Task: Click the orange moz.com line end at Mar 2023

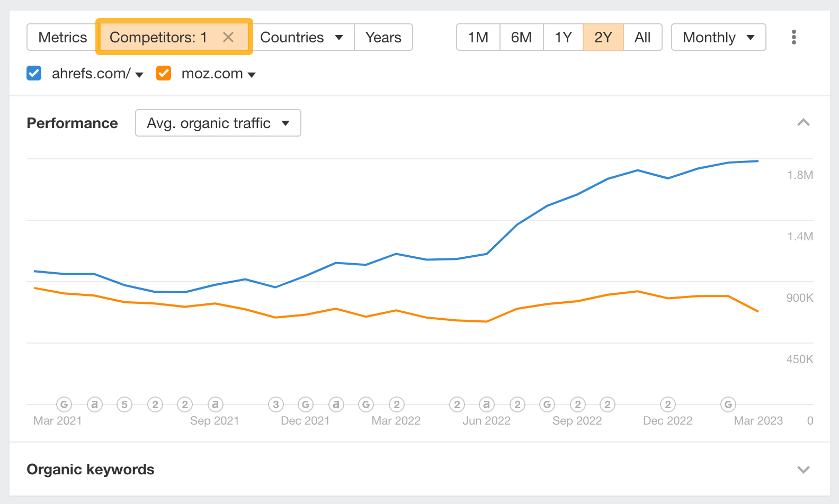Action: 758,311
